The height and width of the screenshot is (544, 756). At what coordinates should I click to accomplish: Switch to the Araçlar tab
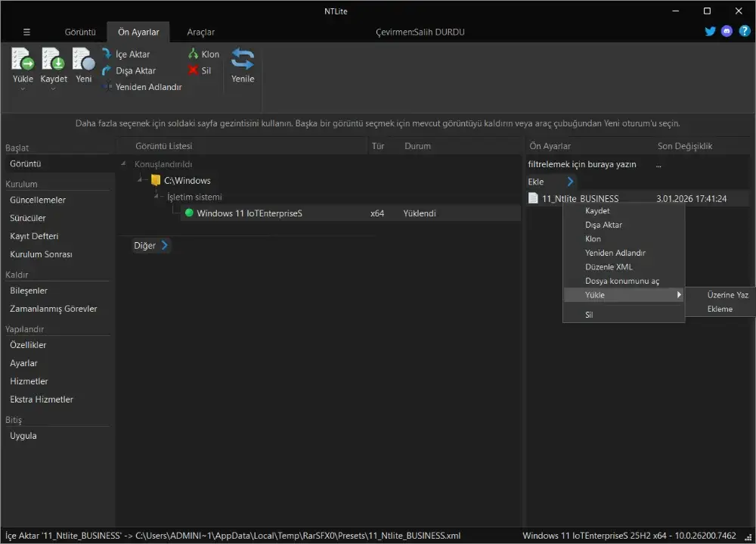pos(200,33)
